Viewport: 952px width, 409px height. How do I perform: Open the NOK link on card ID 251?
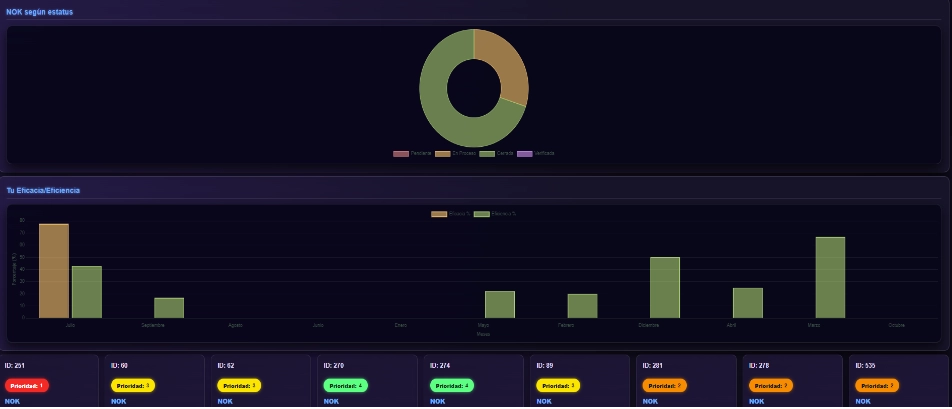pos(12,401)
